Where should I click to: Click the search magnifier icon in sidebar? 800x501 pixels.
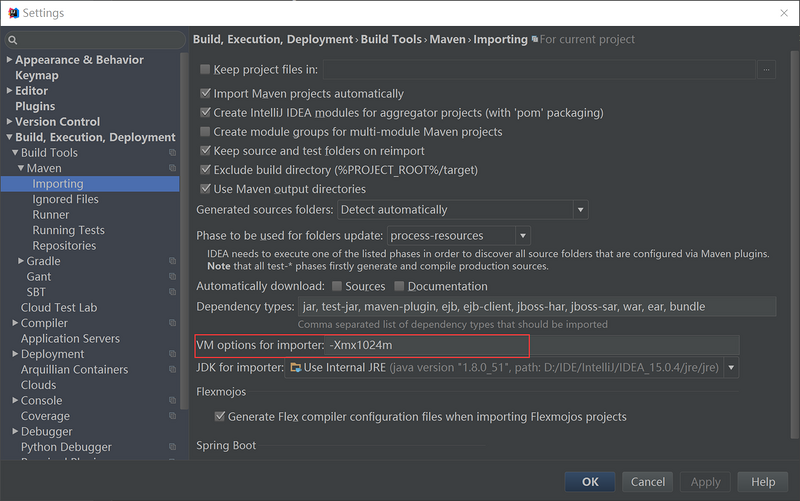point(13,40)
